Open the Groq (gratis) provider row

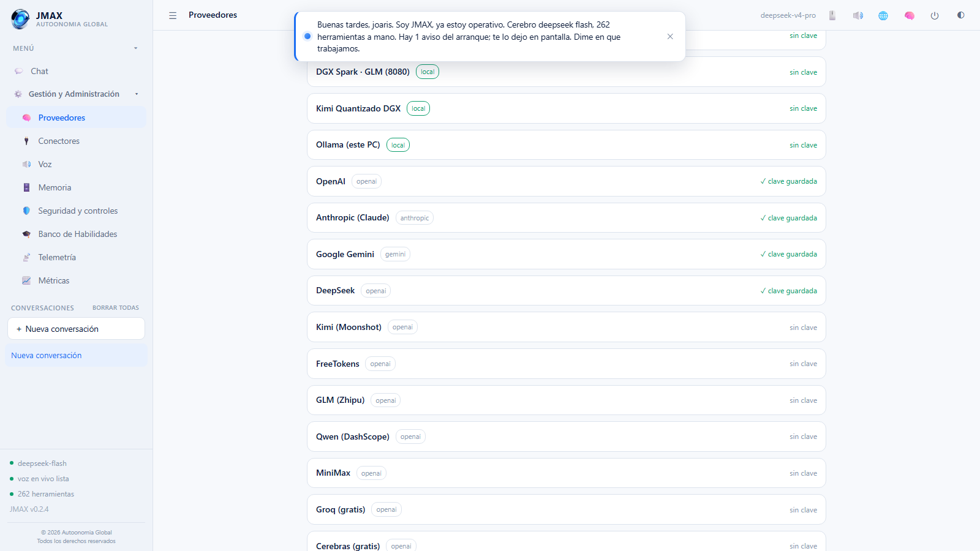[x=566, y=509]
